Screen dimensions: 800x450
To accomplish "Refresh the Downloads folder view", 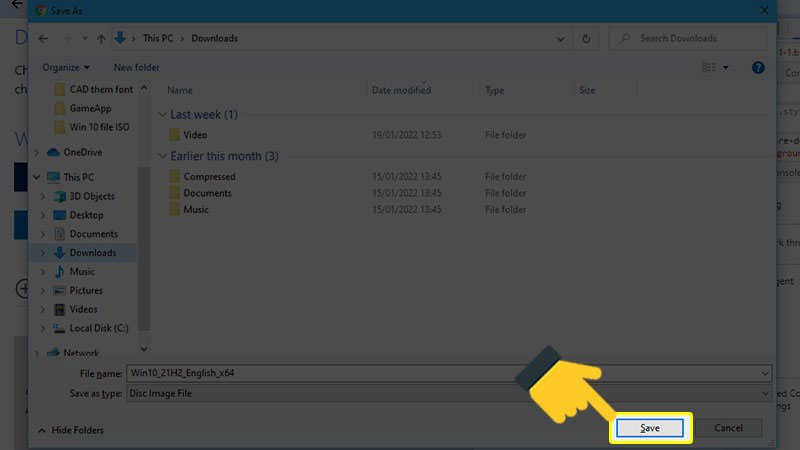I will tap(585, 39).
